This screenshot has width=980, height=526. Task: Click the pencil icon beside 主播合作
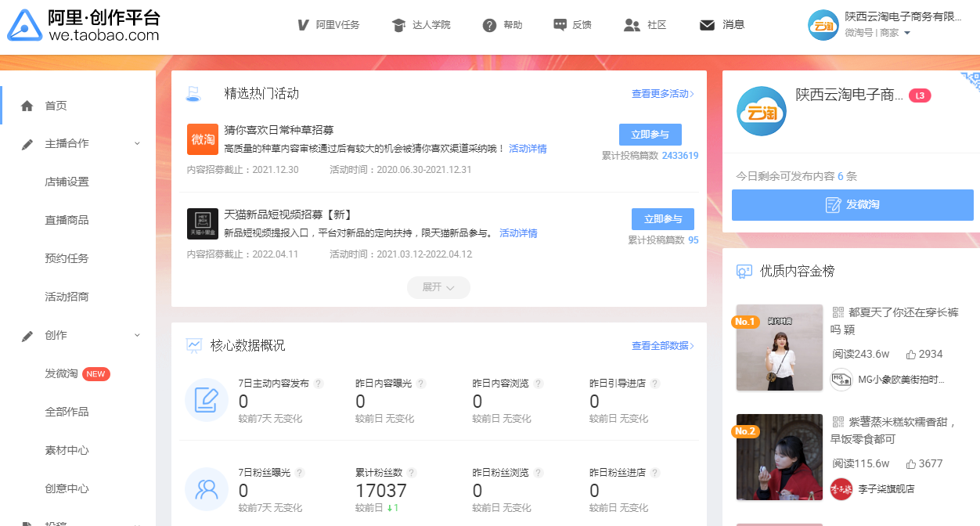(x=27, y=144)
